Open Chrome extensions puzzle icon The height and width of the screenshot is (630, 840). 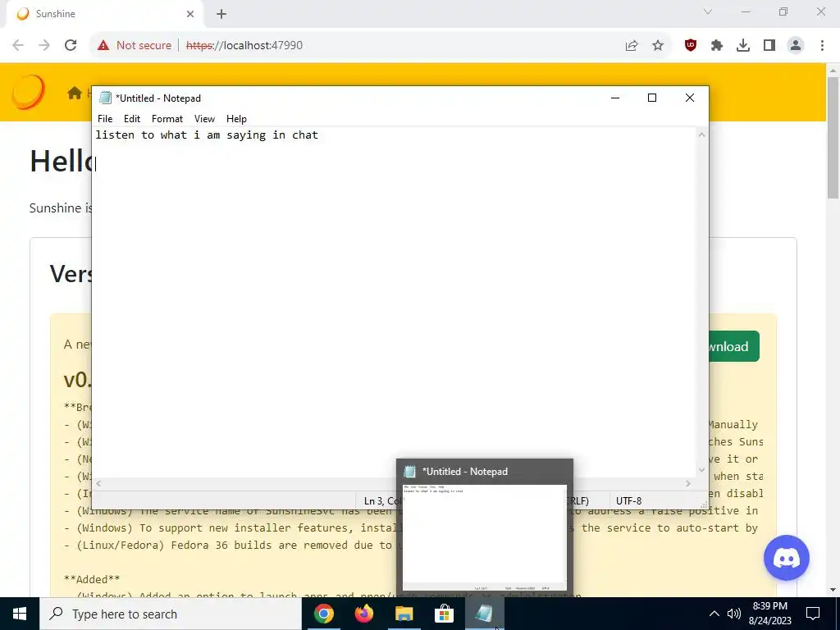717,46
